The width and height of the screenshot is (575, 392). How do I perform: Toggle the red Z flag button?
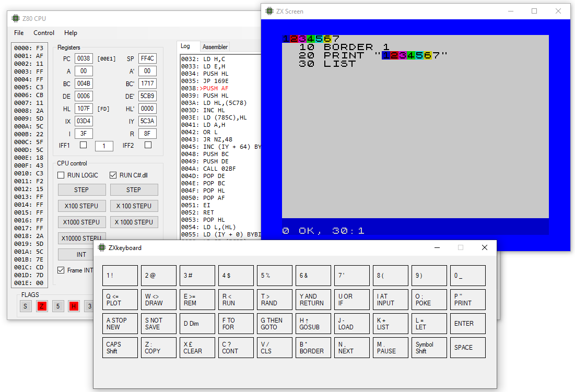coord(42,306)
